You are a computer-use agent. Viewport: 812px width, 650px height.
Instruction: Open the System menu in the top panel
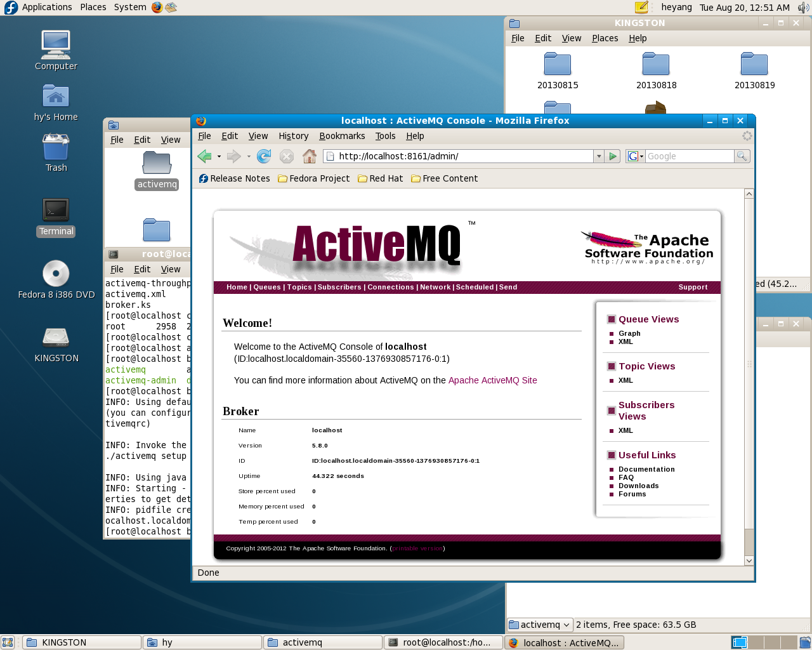coord(130,7)
